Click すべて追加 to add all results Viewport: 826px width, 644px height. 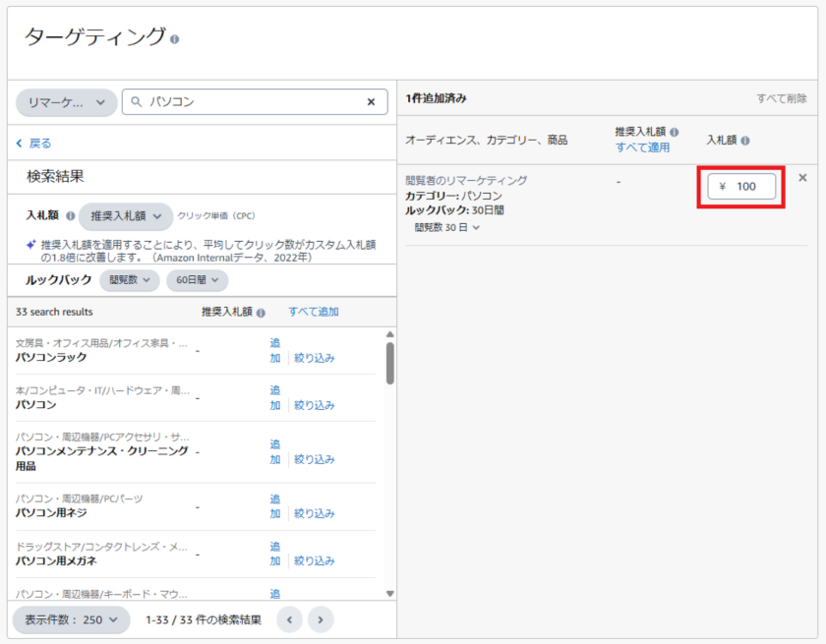[313, 312]
